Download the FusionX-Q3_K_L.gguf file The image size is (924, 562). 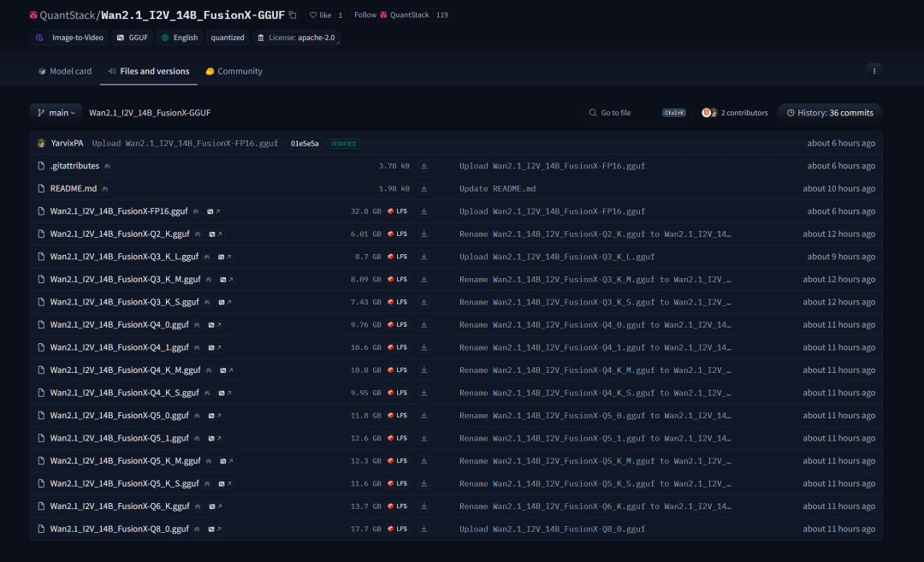tap(423, 257)
